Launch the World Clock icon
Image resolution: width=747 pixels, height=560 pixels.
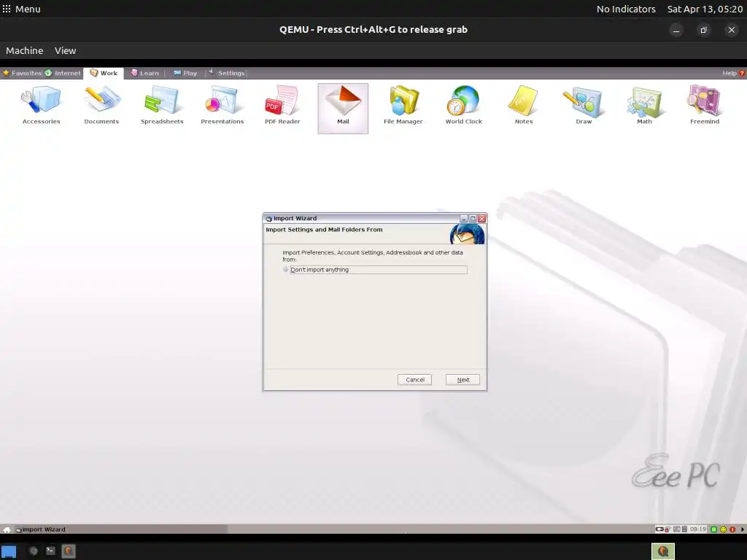[x=463, y=106]
